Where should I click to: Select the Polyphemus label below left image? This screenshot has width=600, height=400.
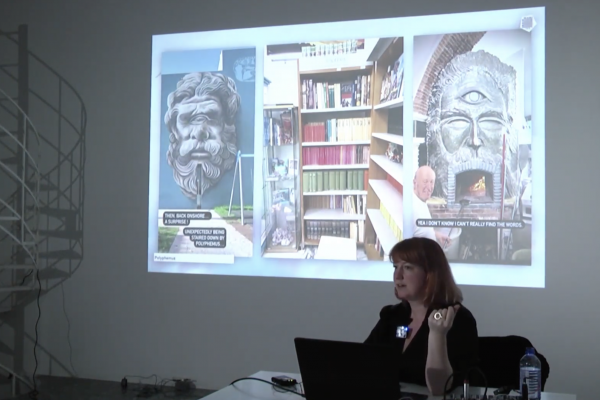tap(166, 257)
